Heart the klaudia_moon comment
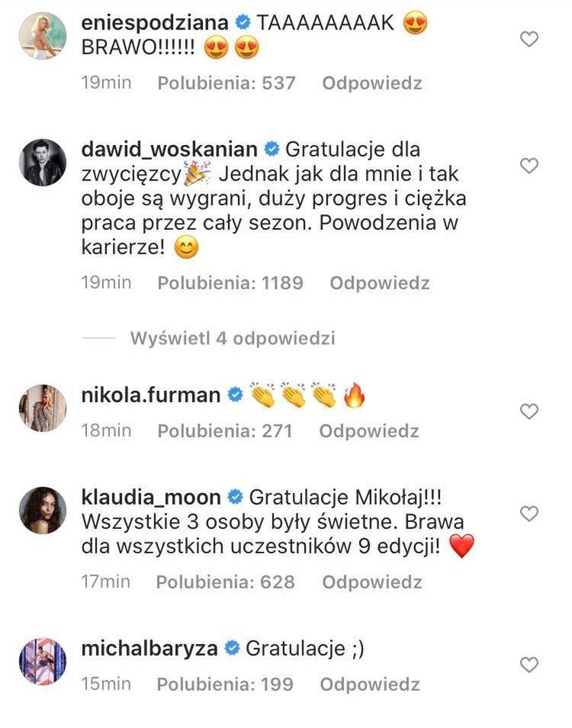Viewport: 572px width, 728px height. (x=529, y=514)
